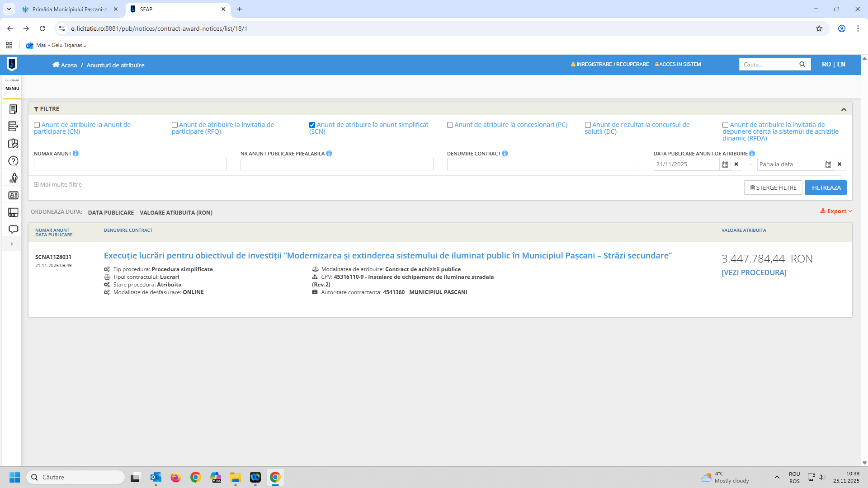Click the Acasa home icon in the breadcrumb
The image size is (868, 488).
(x=56, y=65)
